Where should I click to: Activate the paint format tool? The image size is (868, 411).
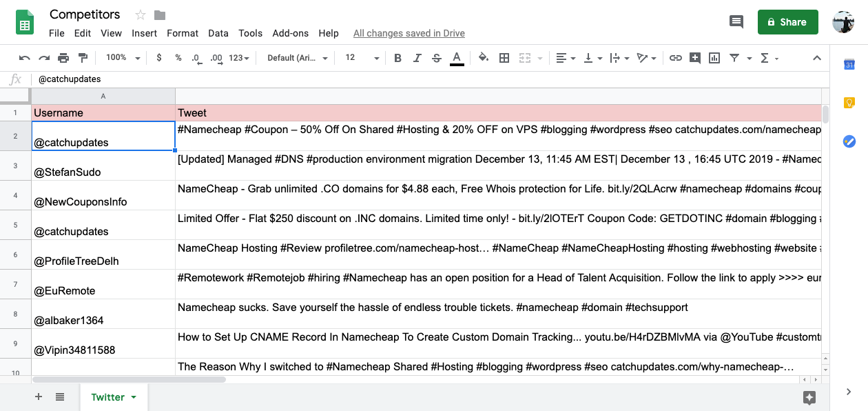coord(83,58)
